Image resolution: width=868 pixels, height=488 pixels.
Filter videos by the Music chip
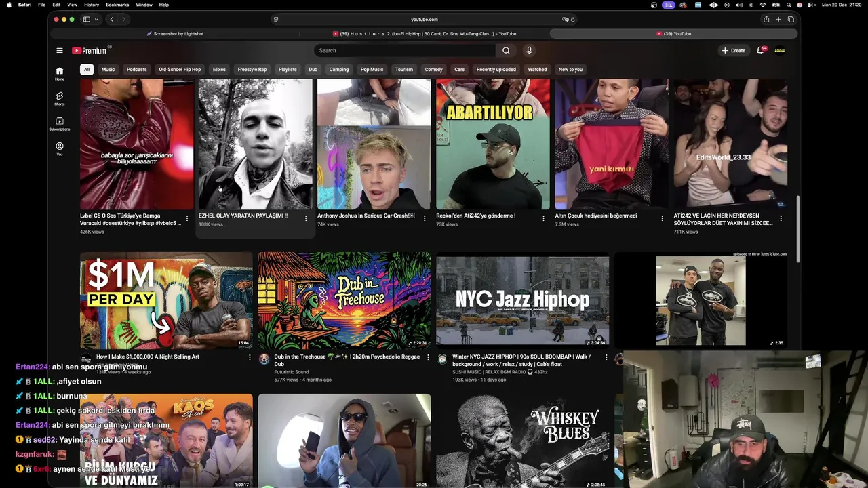point(108,69)
